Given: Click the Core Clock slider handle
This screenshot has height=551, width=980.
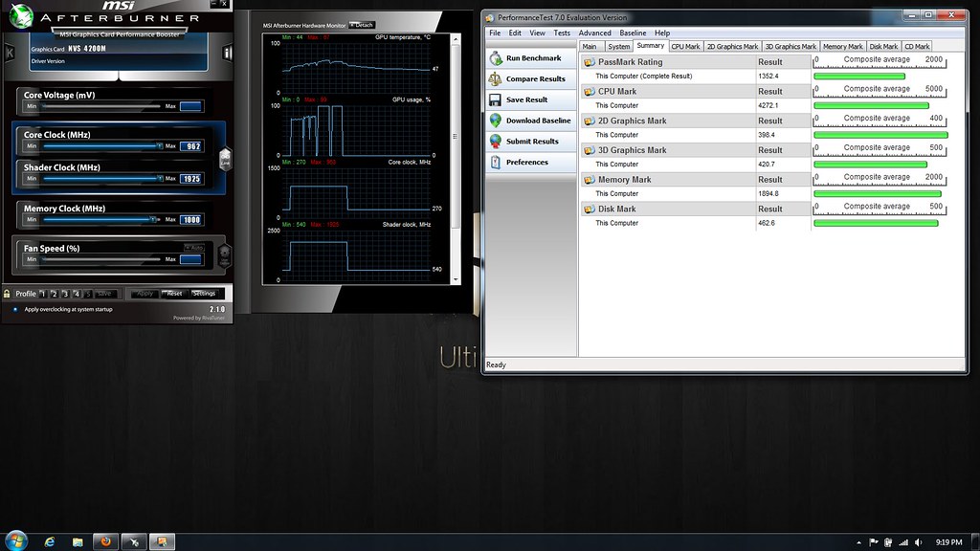Looking at the screenshot, I should tap(160, 146).
